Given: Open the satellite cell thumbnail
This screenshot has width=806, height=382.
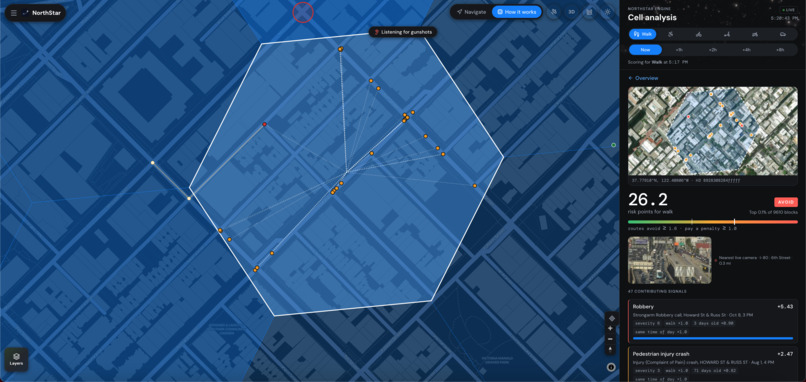Looking at the screenshot, I should 712,131.
